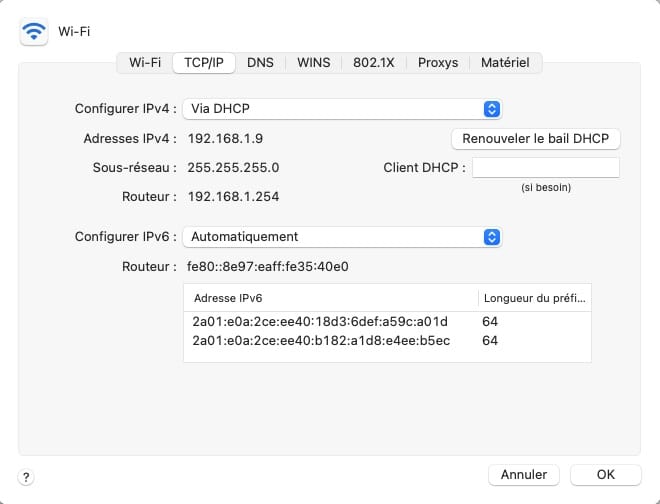Expand the Configurer IPv6 dropdown
Image resolution: width=660 pixels, height=504 pixels.
coord(341,237)
